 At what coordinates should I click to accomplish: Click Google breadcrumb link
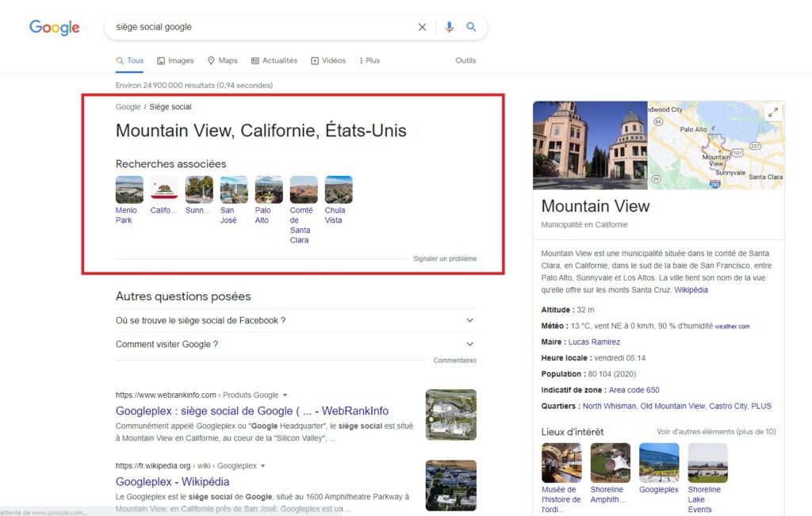128,107
